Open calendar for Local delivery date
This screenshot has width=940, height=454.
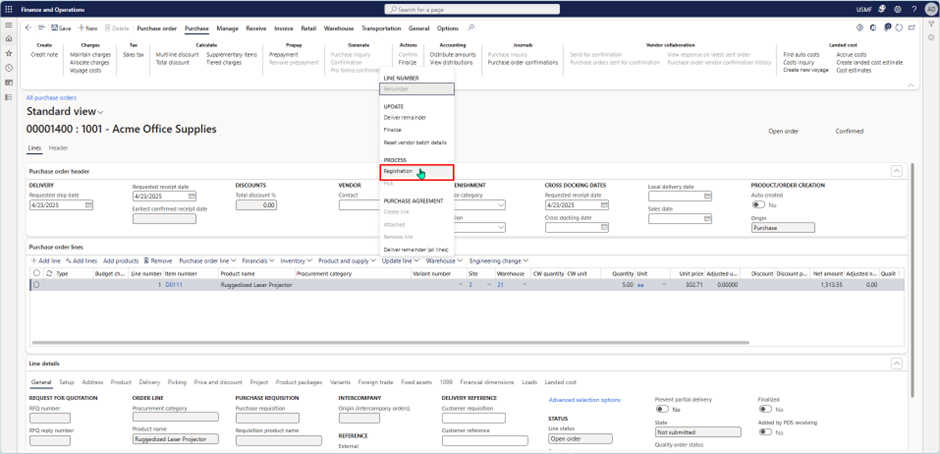click(x=707, y=196)
